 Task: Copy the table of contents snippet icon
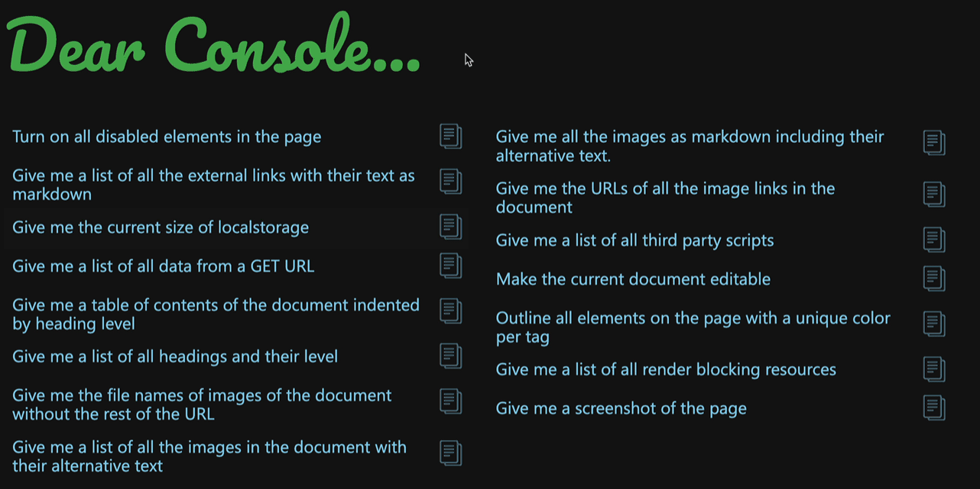pos(450,311)
